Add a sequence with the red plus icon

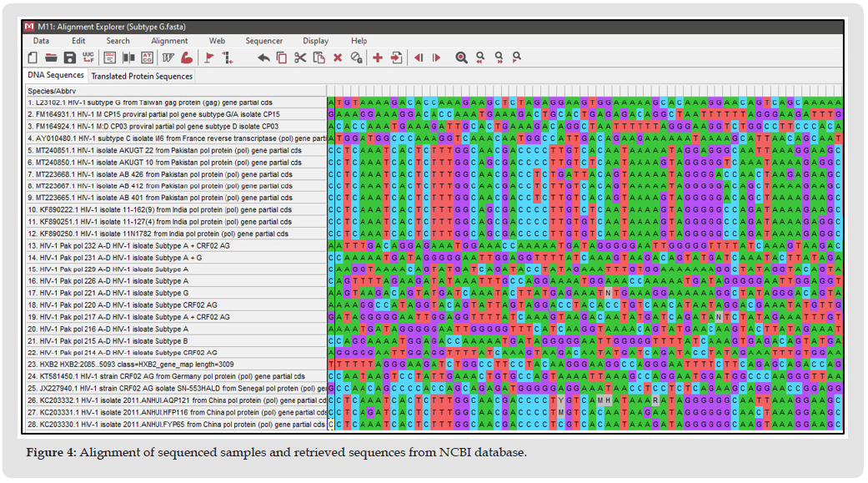point(378,58)
